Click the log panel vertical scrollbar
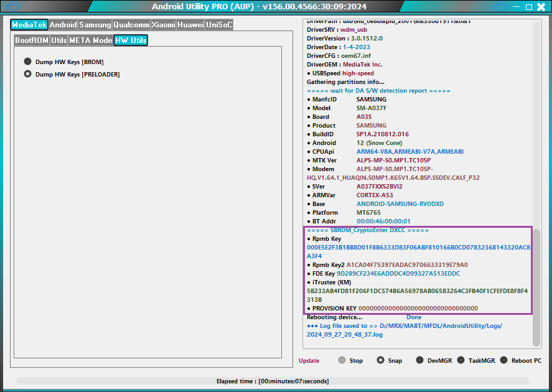Viewport: 552px width, 392px height. tap(536, 286)
